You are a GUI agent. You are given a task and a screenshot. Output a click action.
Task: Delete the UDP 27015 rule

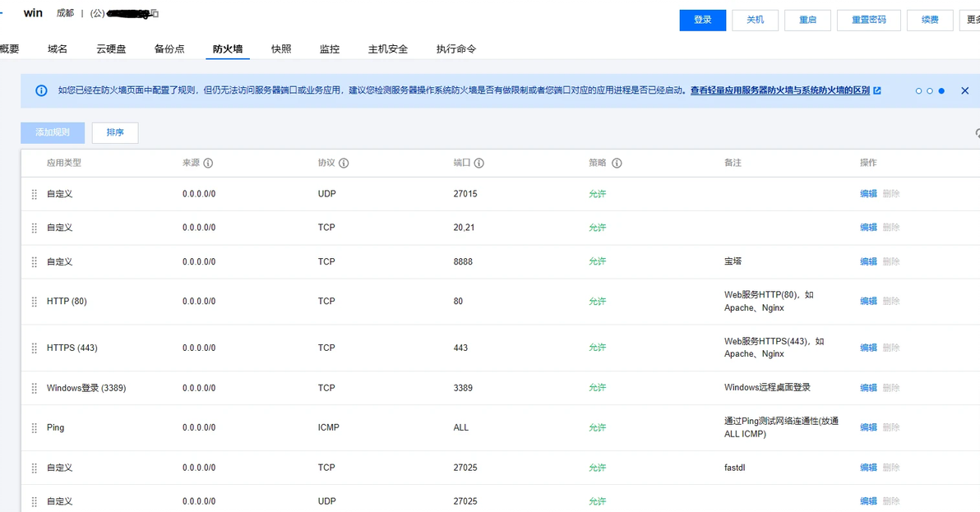click(891, 194)
